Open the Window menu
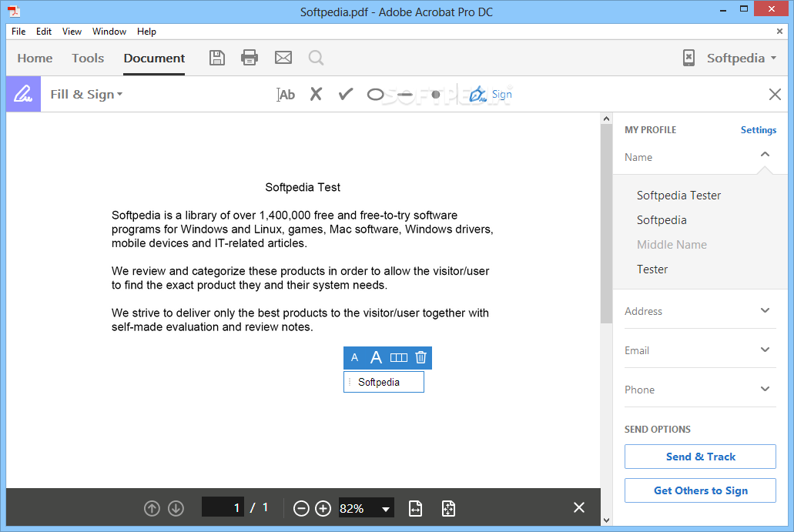This screenshot has width=794, height=532. 109,32
